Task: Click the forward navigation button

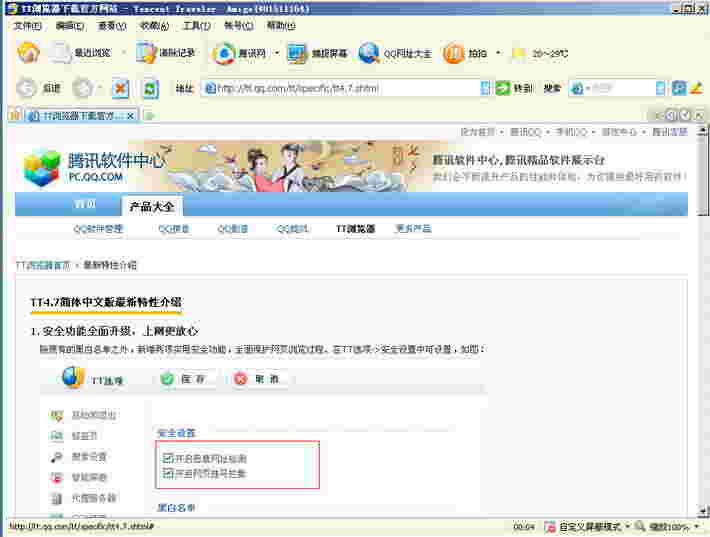Action: point(83,88)
